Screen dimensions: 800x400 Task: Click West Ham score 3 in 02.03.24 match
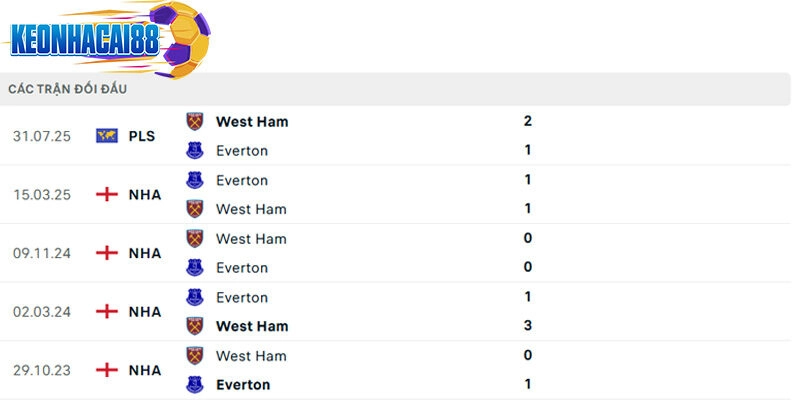point(527,326)
